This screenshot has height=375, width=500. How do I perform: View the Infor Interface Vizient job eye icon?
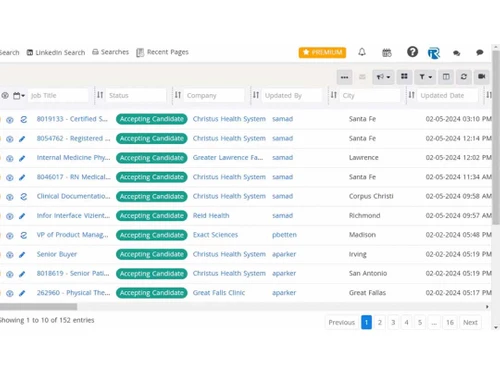tap(10, 216)
